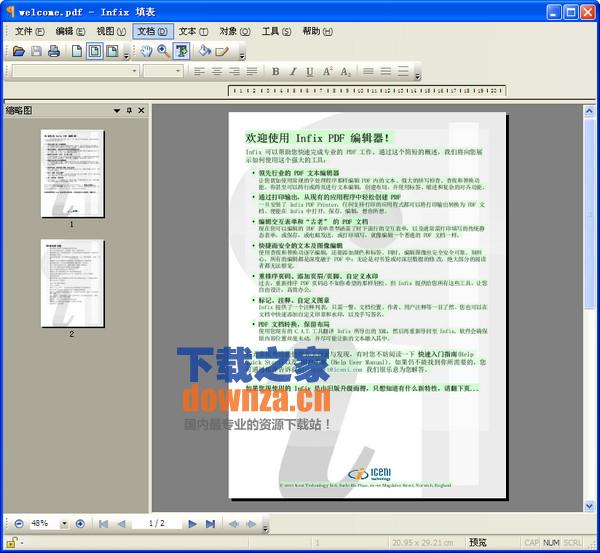Open 工具 menu
Image resolution: width=600 pixels, height=553 pixels.
276,31
